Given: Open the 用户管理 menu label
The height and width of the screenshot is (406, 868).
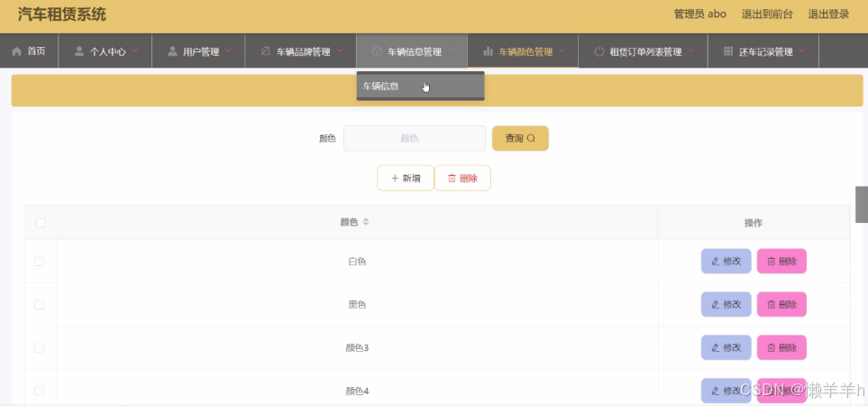Looking at the screenshot, I should tap(201, 51).
